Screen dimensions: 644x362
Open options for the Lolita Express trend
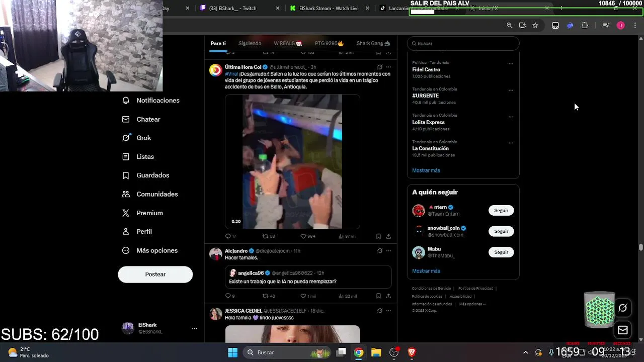(511, 117)
